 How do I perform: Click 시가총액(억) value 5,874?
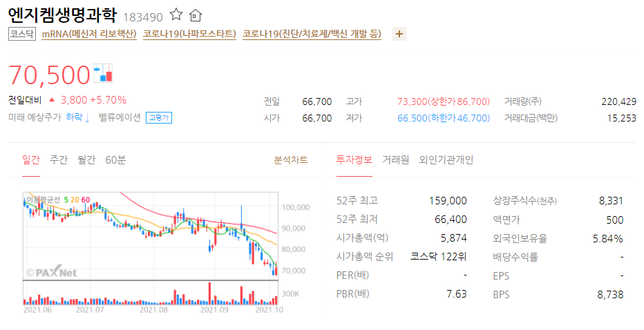454,238
